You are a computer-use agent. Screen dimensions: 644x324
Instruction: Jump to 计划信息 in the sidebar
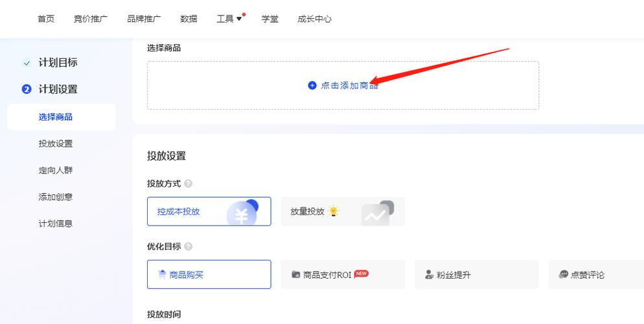coord(56,224)
